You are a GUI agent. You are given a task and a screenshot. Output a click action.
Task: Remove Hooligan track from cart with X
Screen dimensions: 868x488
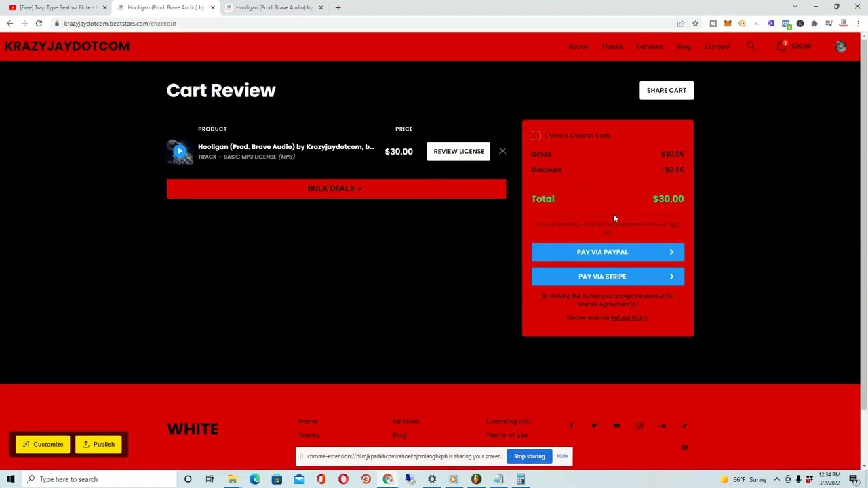point(502,151)
